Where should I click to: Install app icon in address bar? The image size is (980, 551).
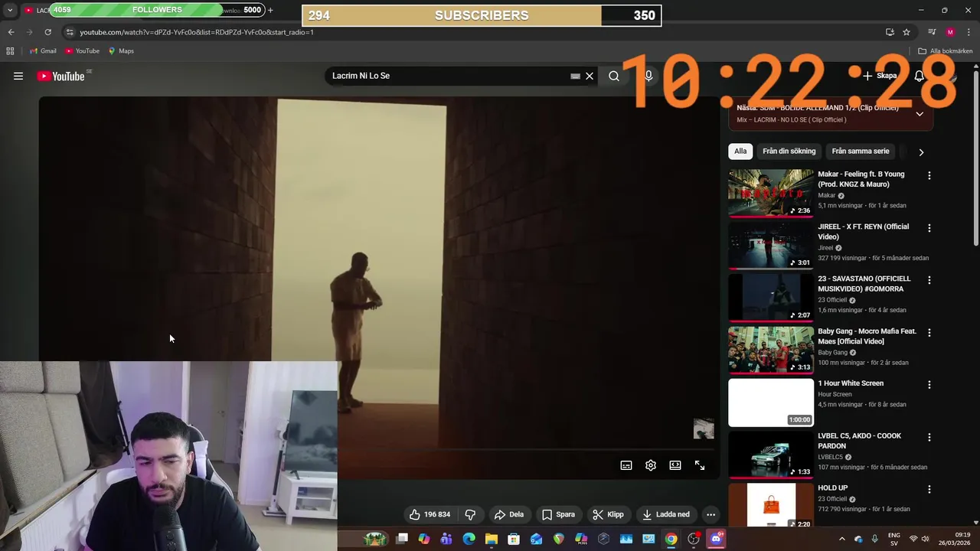click(x=890, y=32)
